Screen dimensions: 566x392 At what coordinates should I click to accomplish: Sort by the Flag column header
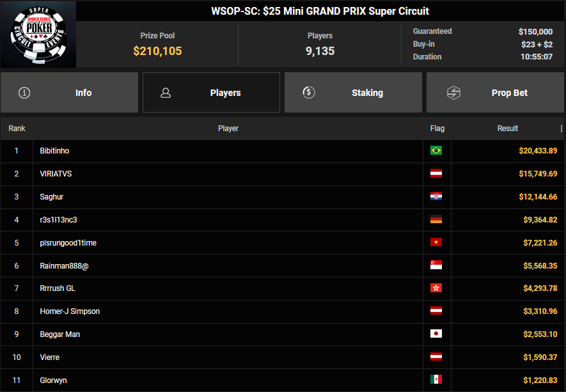point(437,129)
